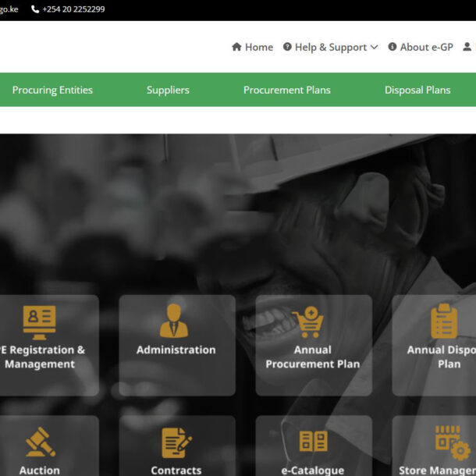Open the Administration label
This screenshot has height=476, width=476.
coord(176,350)
